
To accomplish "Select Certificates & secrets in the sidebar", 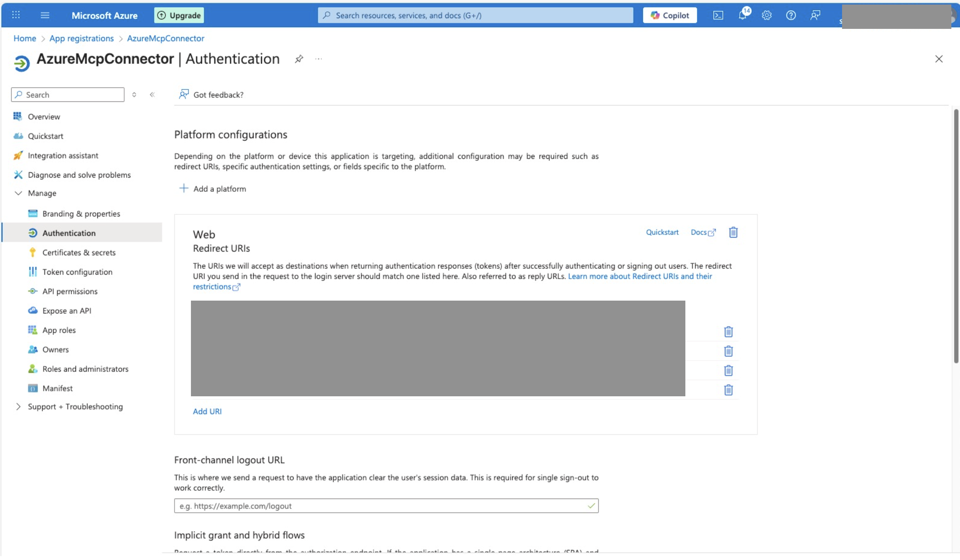I will [x=79, y=252].
